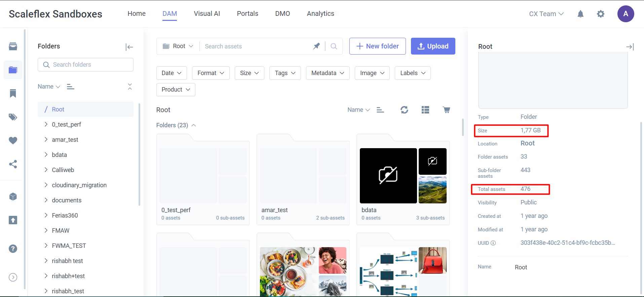Open the Analytics tab
This screenshot has width=644, height=297.
[320, 14]
